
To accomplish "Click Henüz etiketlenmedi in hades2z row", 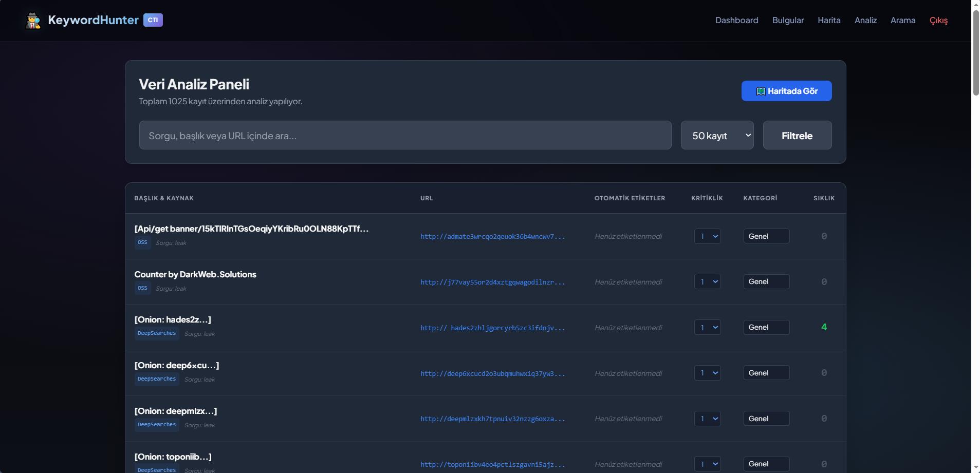I will (x=628, y=328).
